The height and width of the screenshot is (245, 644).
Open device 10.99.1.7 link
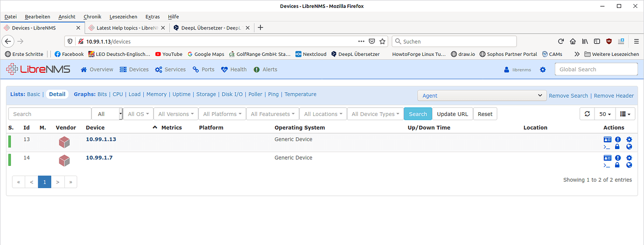tap(99, 157)
